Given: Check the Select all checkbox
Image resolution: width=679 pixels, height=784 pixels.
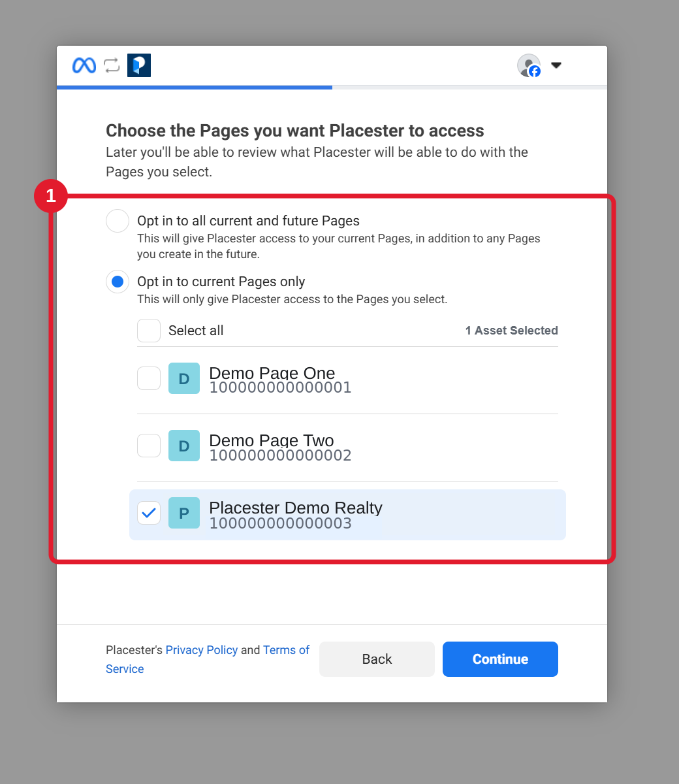Looking at the screenshot, I should click(149, 331).
